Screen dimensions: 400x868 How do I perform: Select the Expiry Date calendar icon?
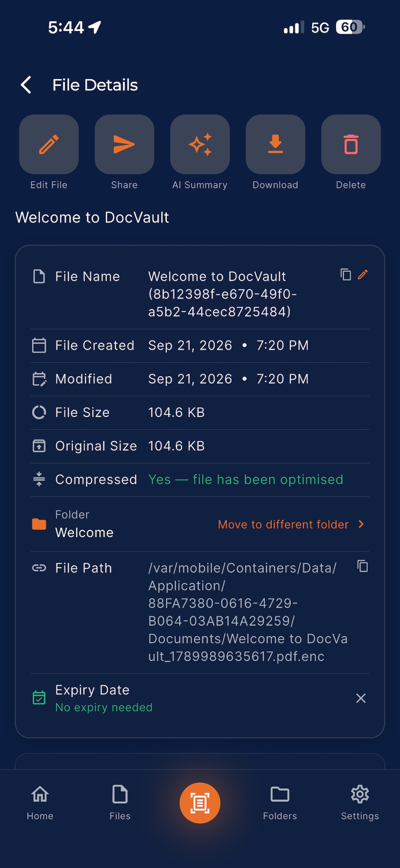tap(39, 698)
